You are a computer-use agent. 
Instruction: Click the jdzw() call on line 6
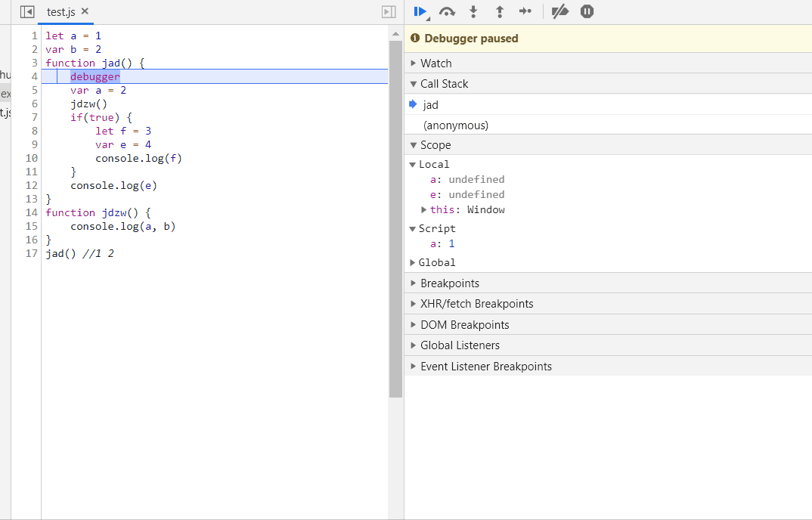click(89, 104)
